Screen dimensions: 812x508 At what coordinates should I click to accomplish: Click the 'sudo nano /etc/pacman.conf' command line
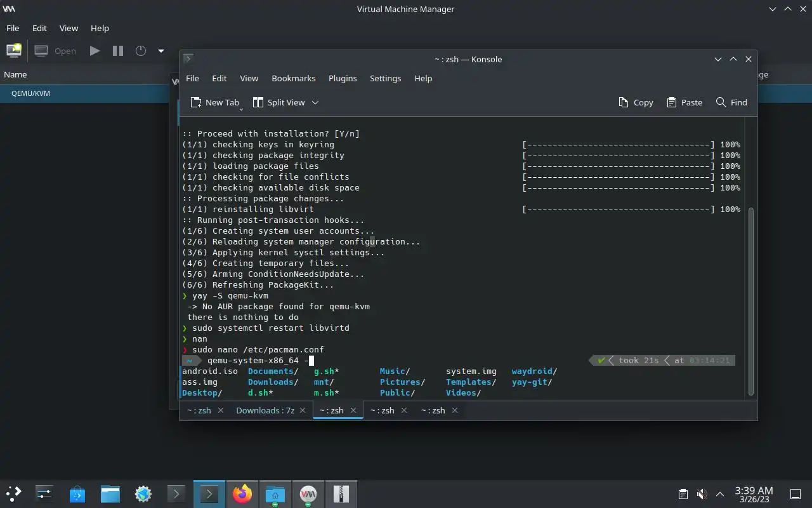258,349
